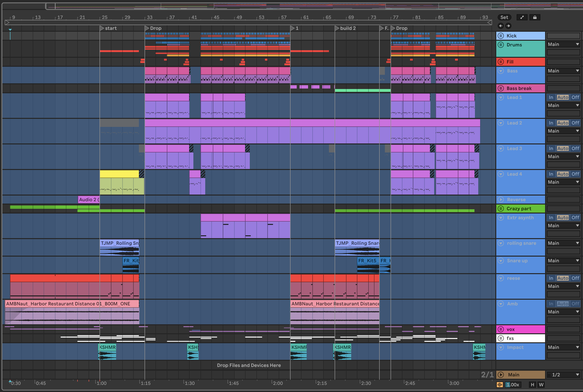Select the build 2 locator marker
583x392 pixels.
(x=337, y=28)
